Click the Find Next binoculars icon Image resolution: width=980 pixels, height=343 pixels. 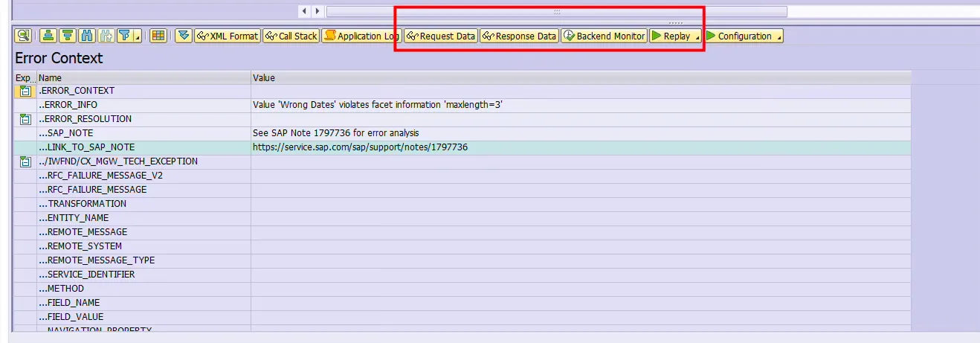pos(106,36)
